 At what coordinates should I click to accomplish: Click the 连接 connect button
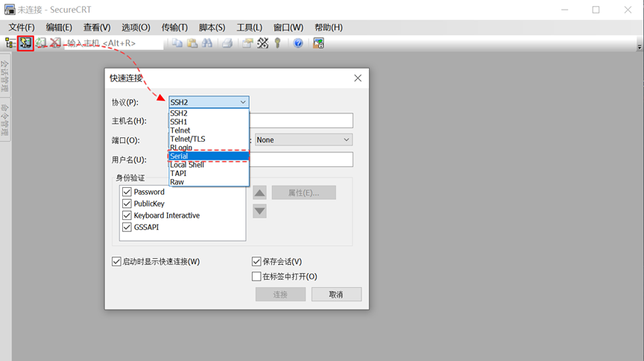tap(280, 295)
